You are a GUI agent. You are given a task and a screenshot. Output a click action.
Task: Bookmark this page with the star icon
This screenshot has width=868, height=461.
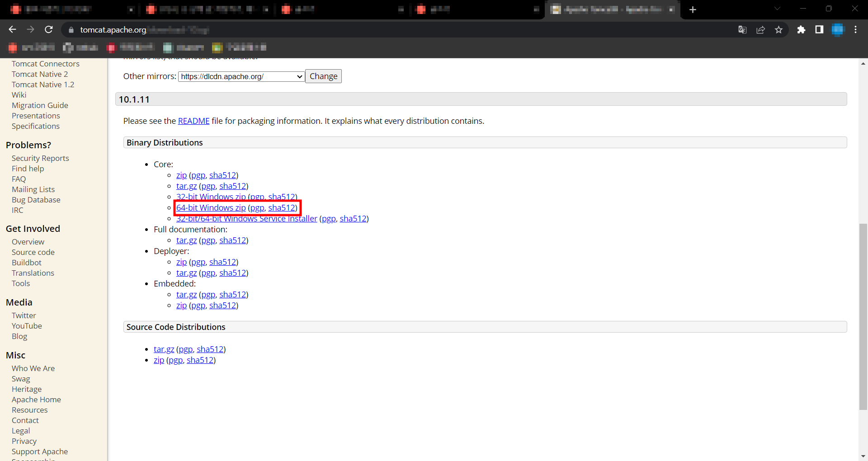778,30
